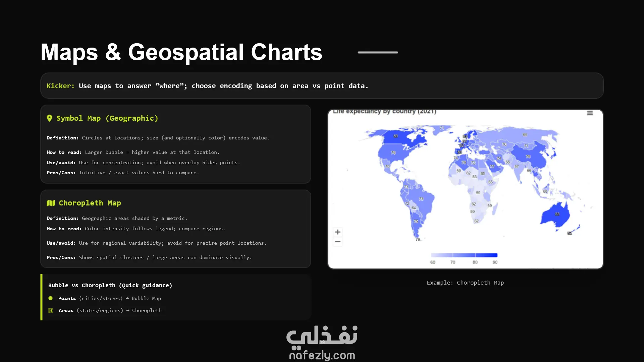Click the map pin icon beside Symbol Map

point(50,118)
